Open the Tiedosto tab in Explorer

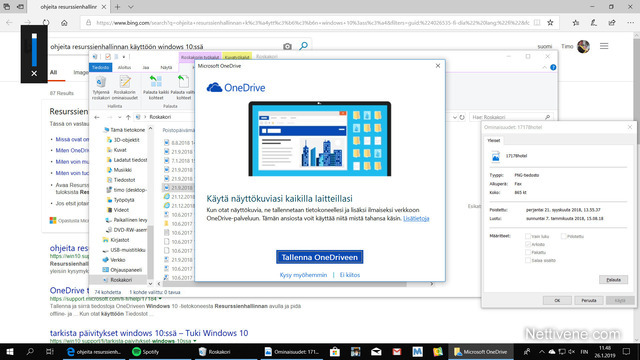click(100, 67)
